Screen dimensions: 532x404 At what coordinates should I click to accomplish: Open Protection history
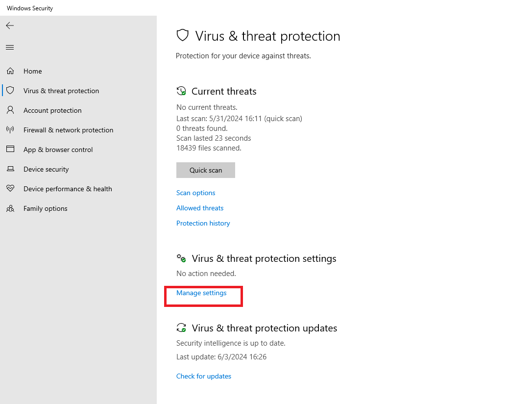pos(203,224)
